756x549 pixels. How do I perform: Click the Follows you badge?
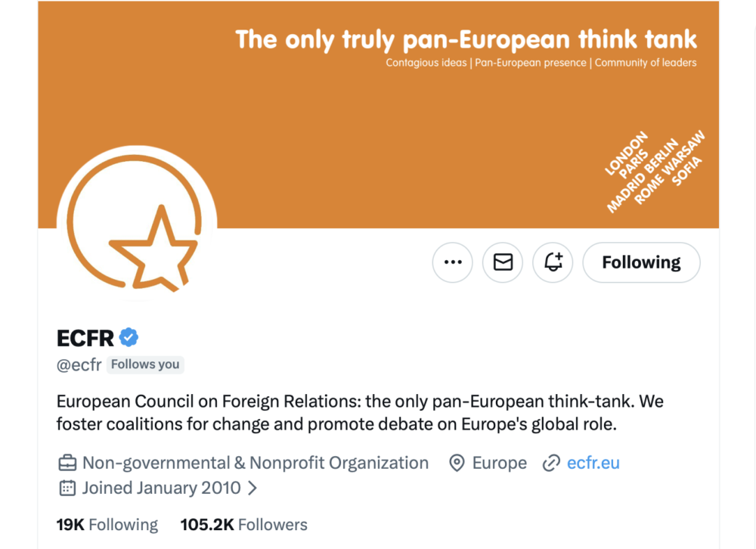coord(145,364)
